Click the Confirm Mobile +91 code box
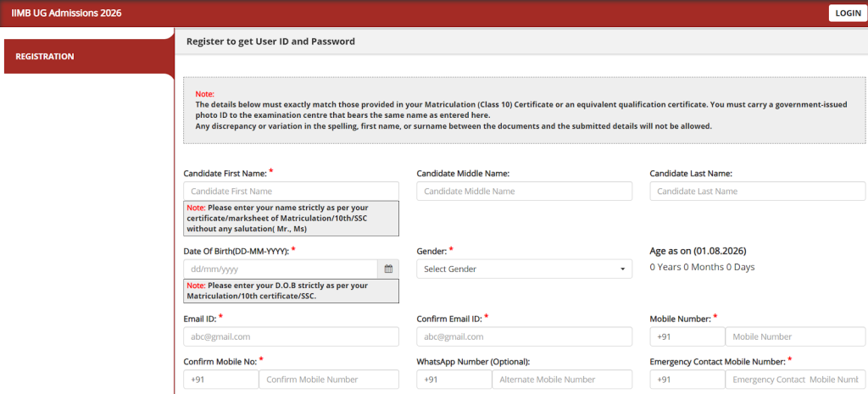The image size is (868, 394). [220, 380]
